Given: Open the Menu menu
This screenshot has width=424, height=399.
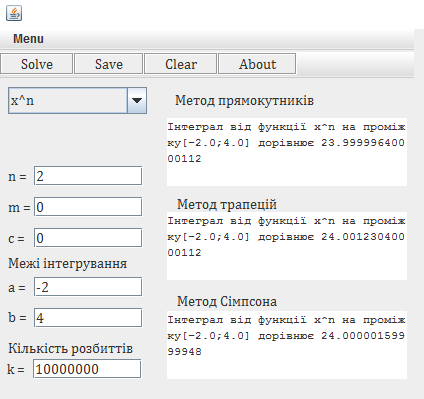Looking at the screenshot, I should (x=28, y=39).
